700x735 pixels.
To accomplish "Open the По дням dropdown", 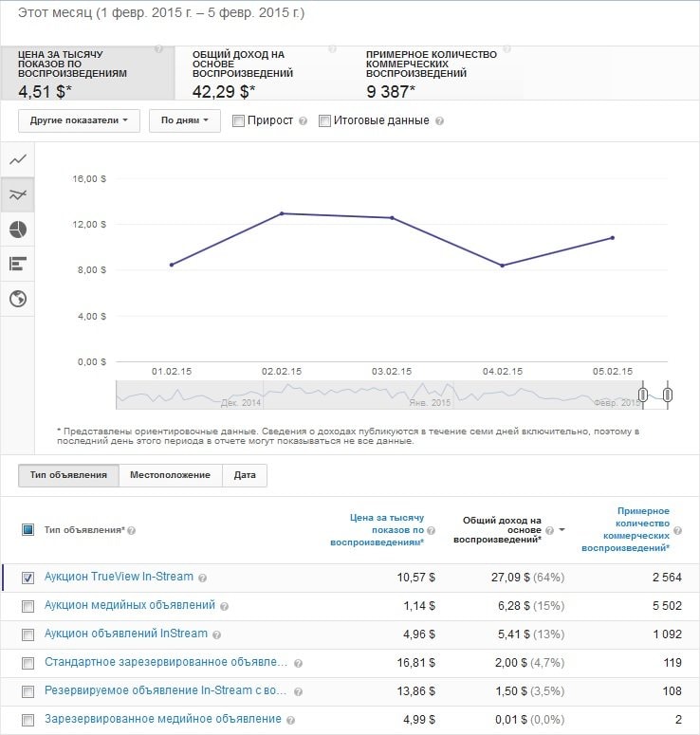I will [184, 120].
